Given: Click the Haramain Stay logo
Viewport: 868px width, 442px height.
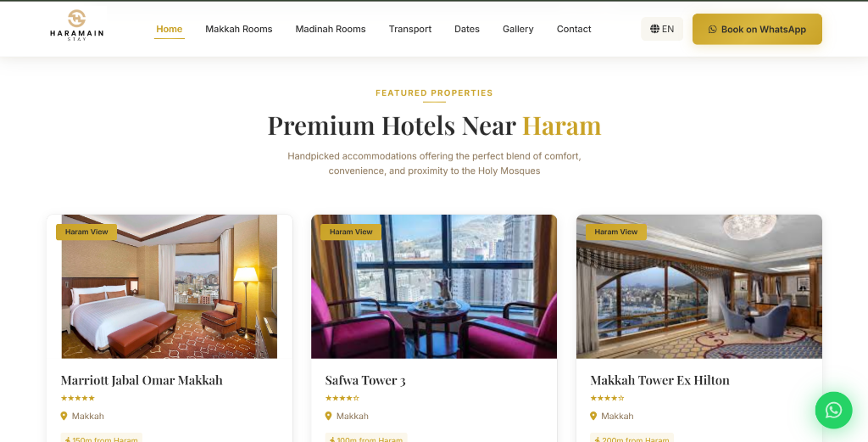Looking at the screenshot, I should point(76,25).
